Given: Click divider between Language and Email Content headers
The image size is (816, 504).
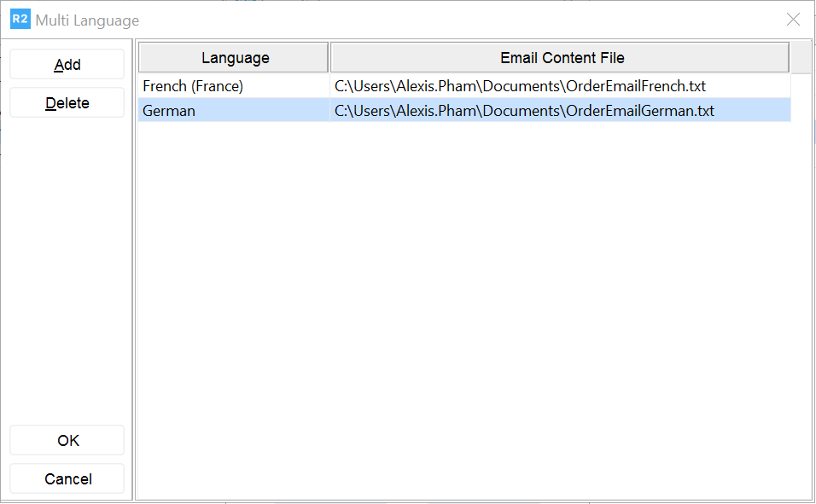Looking at the screenshot, I should [329, 58].
